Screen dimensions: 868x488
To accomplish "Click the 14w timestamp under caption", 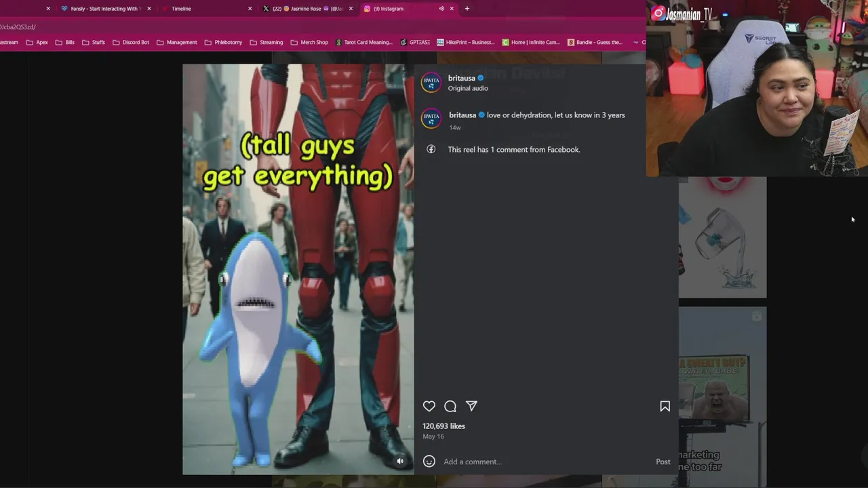I will pos(455,127).
